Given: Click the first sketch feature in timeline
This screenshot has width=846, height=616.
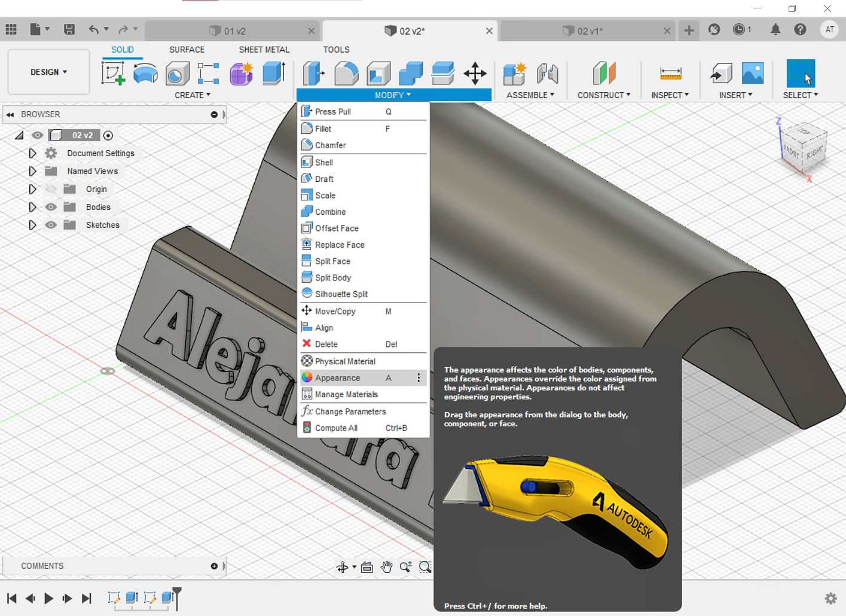Looking at the screenshot, I should [x=114, y=597].
